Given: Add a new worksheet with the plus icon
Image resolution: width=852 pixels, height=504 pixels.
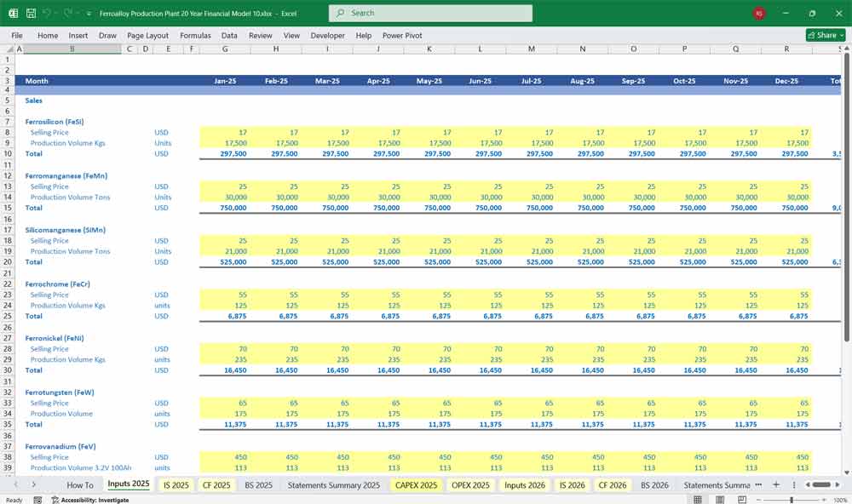Looking at the screenshot, I should 776,485.
